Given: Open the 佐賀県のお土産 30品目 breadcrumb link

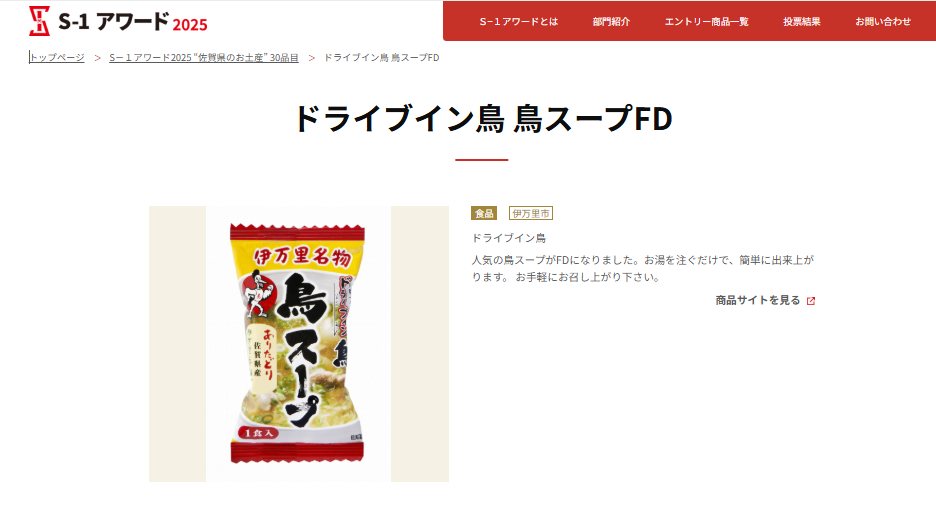Looking at the screenshot, I should 204,57.
